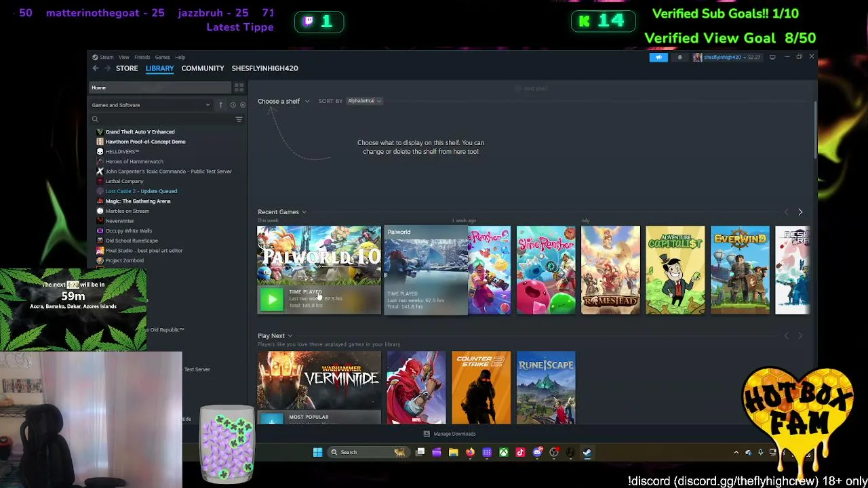868x488 pixels.
Task: Click the Steam taskbar icon
Action: click(x=587, y=452)
